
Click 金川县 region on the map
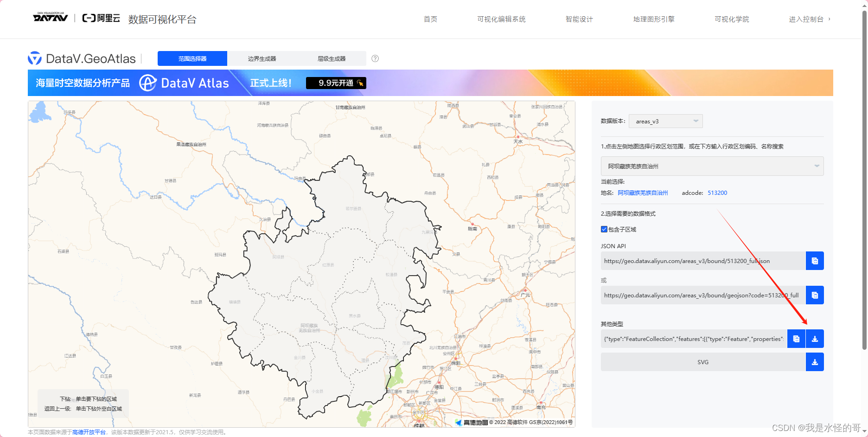[300, 357]
